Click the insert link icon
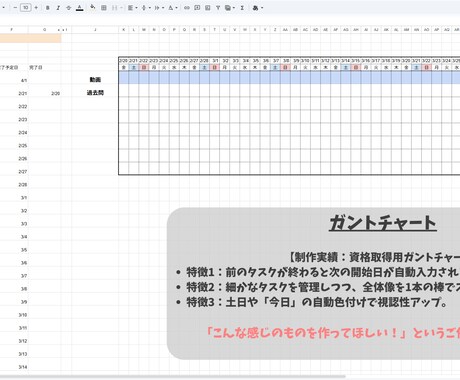The height and width of the screenshot is (380, 460). tap(187, 8)
